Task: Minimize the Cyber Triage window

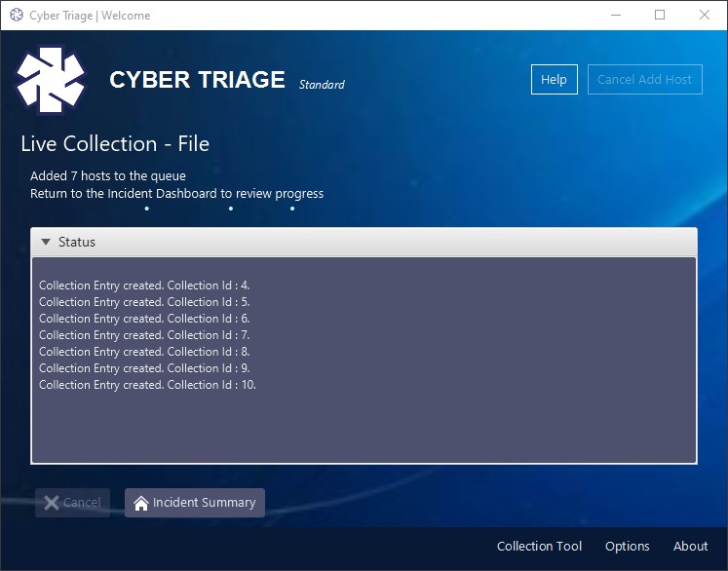Action: [616, 16]
